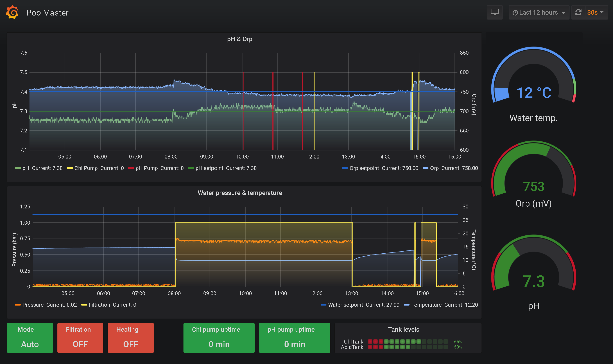Open the Last 12 hours time range
Screen dimensions: 613x364
click(538, 13)
